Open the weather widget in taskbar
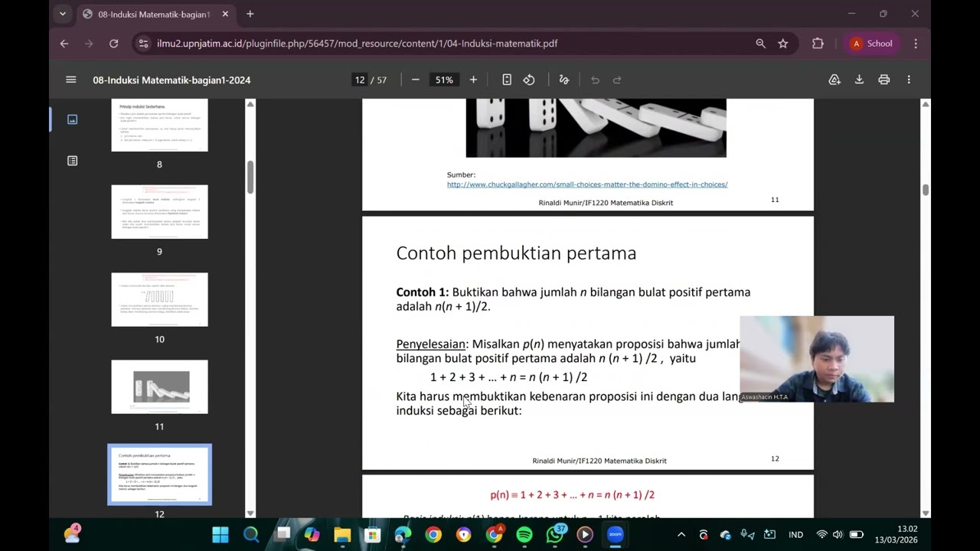 [73, 533]
